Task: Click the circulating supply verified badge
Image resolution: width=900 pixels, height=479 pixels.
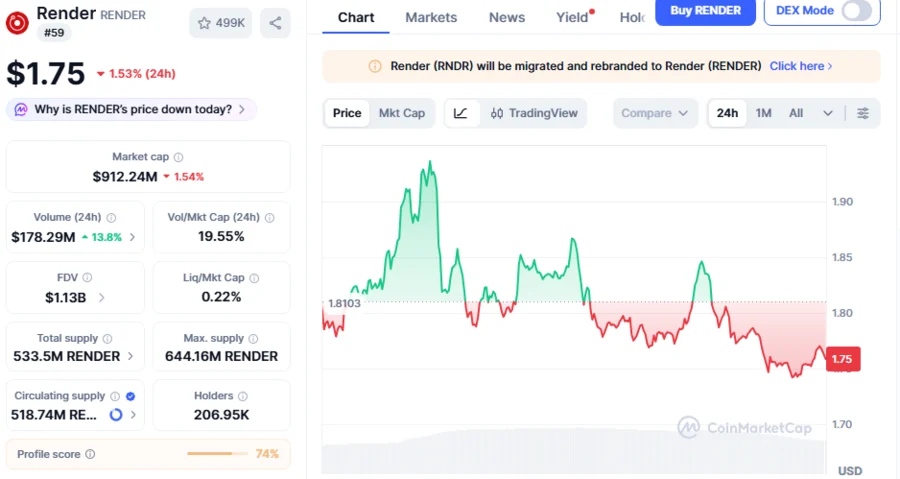Action: [x=130, y=397]
